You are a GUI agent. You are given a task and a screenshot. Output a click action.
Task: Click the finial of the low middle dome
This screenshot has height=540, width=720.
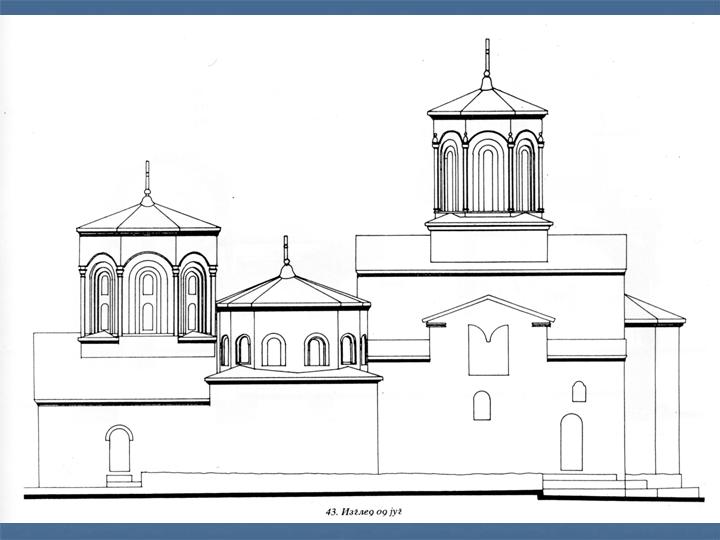coord(286,254)
